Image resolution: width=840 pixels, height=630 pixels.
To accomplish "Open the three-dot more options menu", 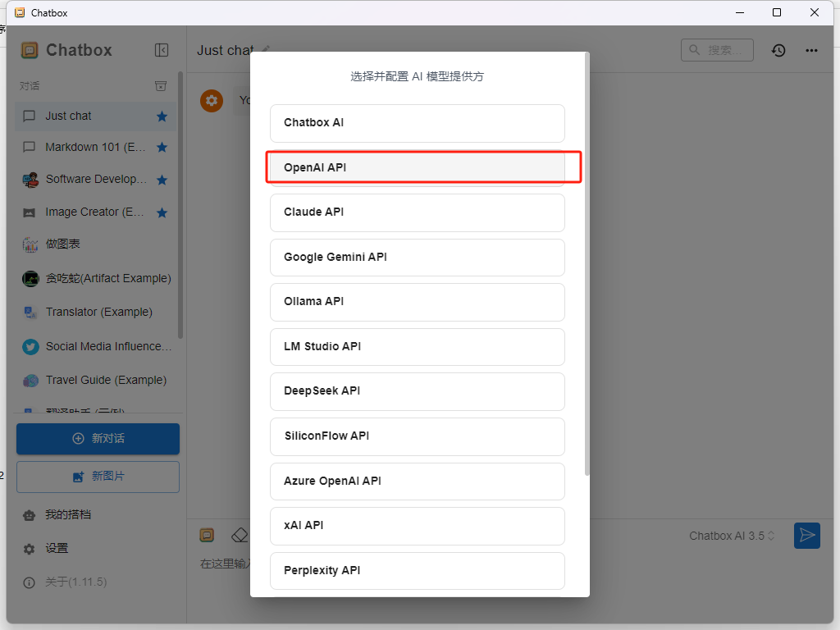I will click(811, 50).
